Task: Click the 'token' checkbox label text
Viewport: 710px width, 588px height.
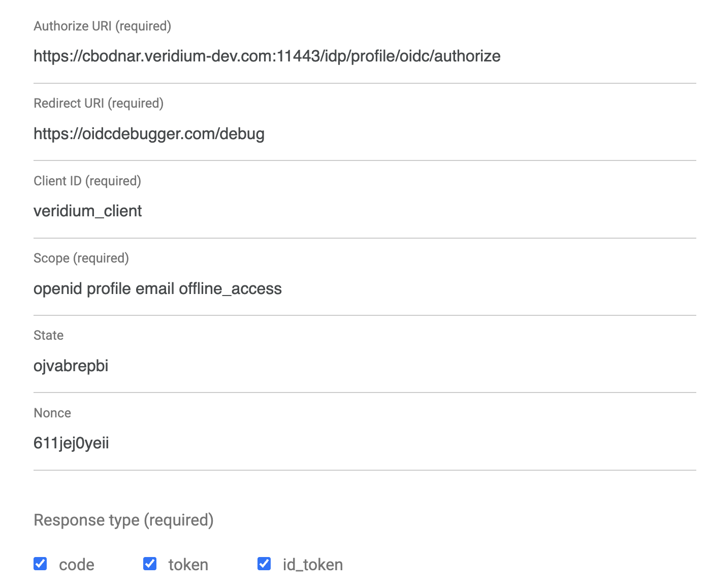Action: tap(188, 565)
